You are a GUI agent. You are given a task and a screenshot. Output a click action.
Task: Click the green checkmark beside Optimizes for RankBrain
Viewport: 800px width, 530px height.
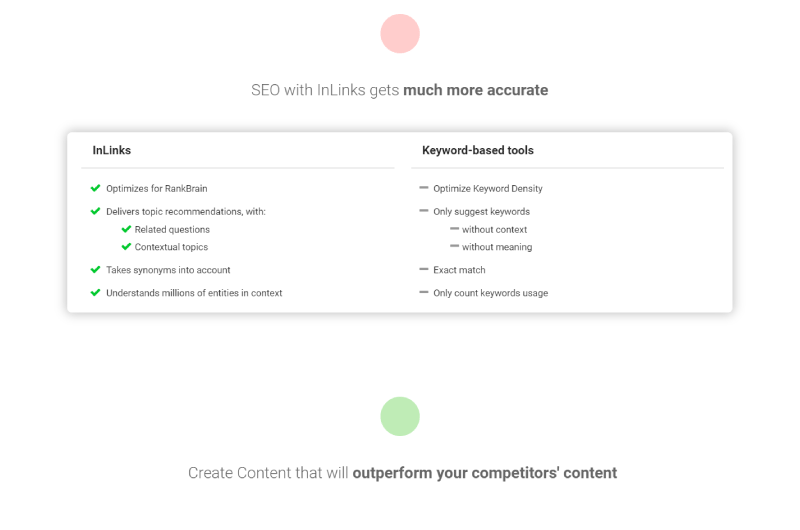point(95,188)
